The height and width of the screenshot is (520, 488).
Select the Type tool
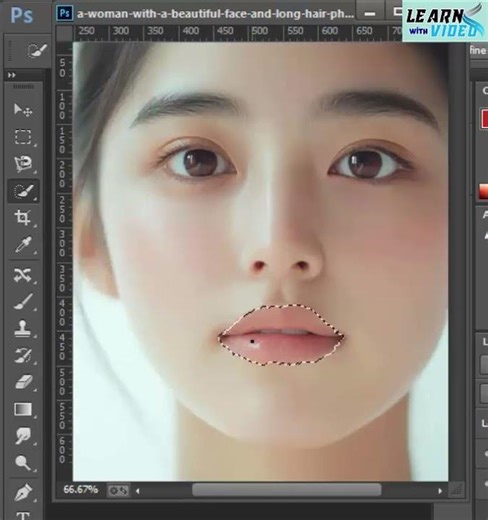point(23,515)
